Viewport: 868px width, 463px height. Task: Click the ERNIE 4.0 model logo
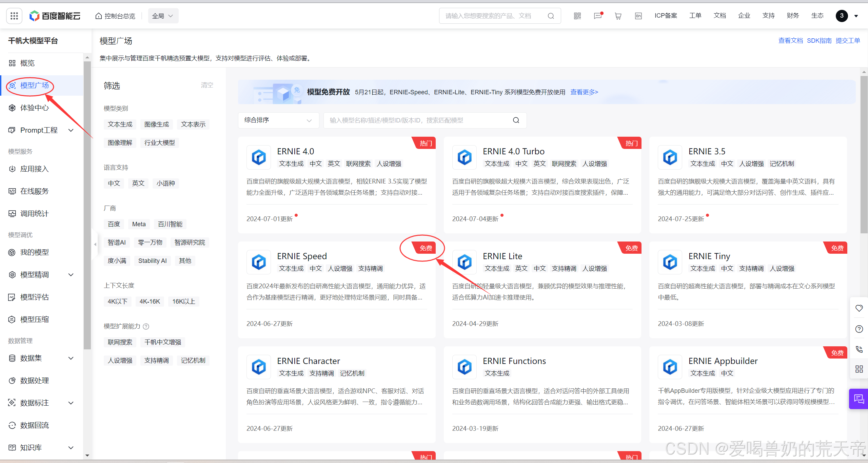tap(259, 157)
